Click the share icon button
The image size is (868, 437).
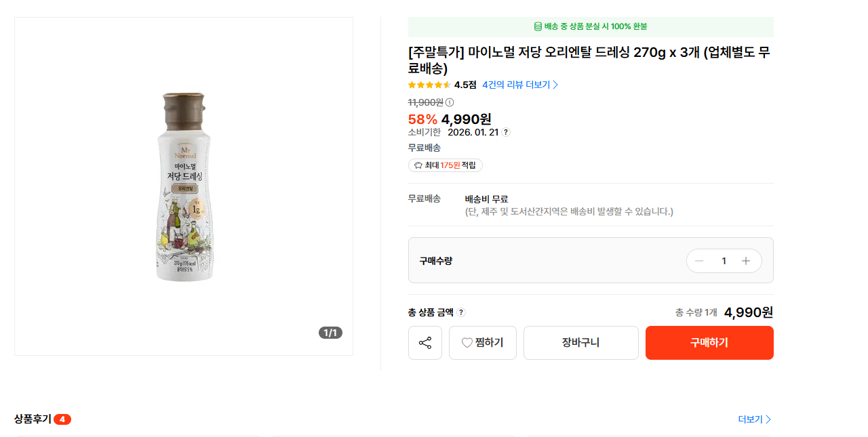click(425, 343)
